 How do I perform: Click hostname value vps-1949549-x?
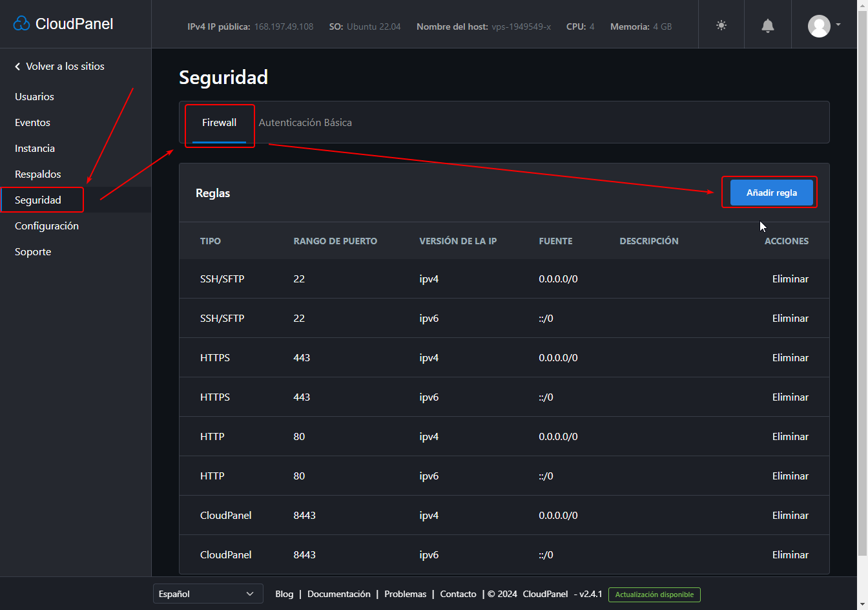tap(521, 26)
